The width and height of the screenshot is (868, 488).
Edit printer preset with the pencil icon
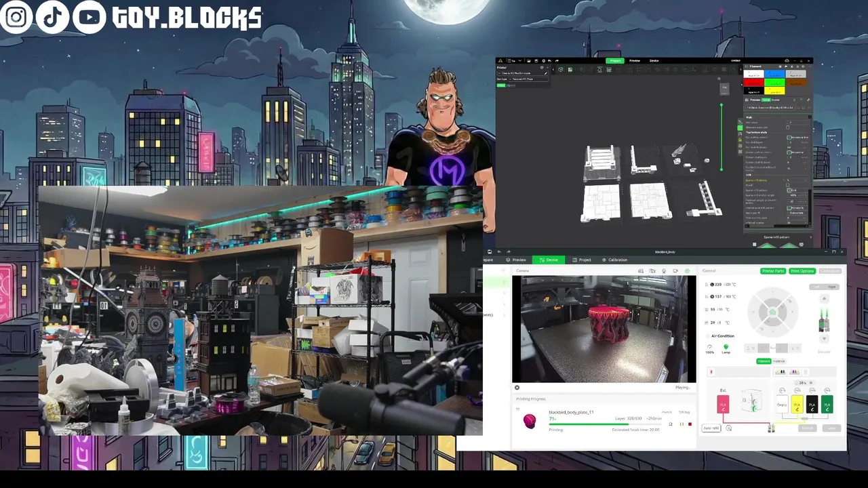tap(546, 73)
